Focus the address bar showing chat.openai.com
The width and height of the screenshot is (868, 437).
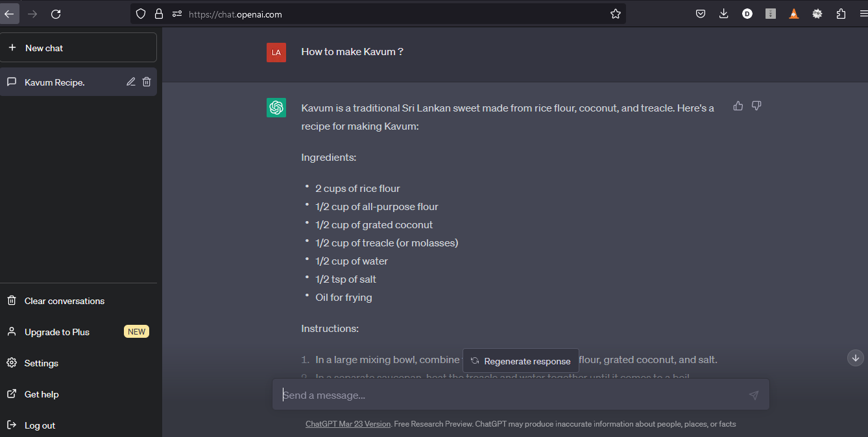pyautogui.click(x=378, y=14)
